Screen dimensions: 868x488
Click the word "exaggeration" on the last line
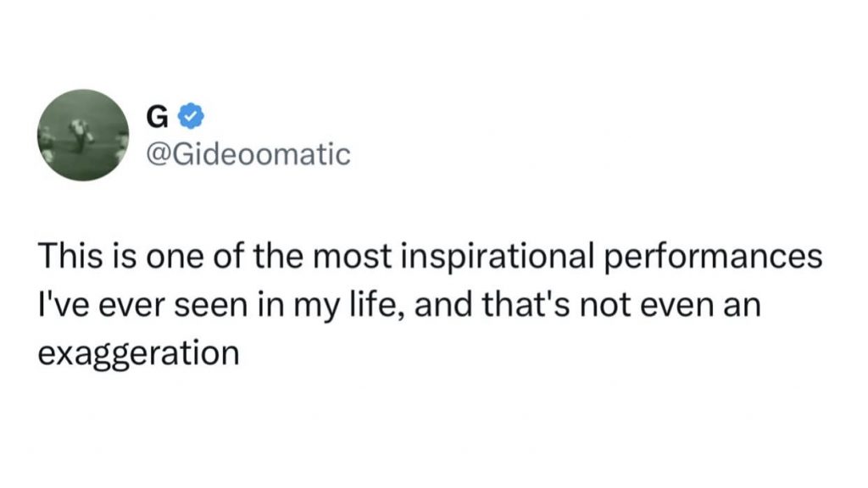pos(138,354)
